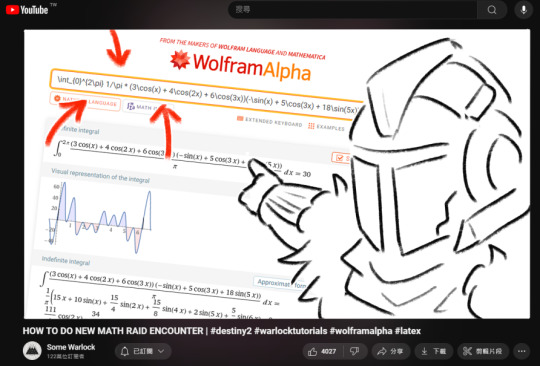Open more actions three-dot menu

522,352
